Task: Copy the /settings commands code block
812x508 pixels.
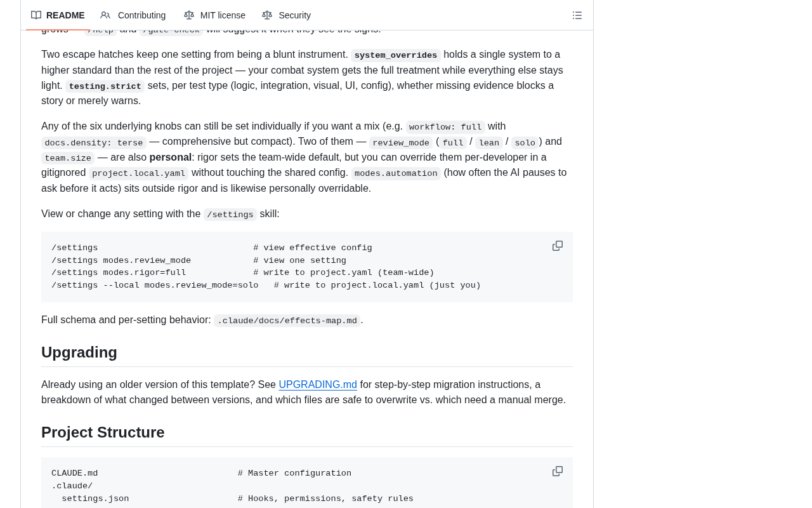Action: (558, 246)
